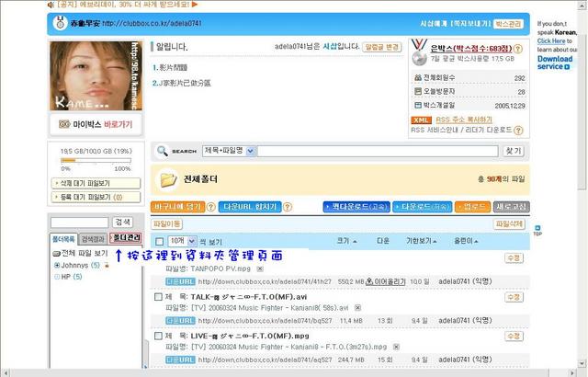Image resolution: width=588 pixels, height=377 pixels.
Task: Sort the list by 올린이 column
Action: tap(466, 241)
